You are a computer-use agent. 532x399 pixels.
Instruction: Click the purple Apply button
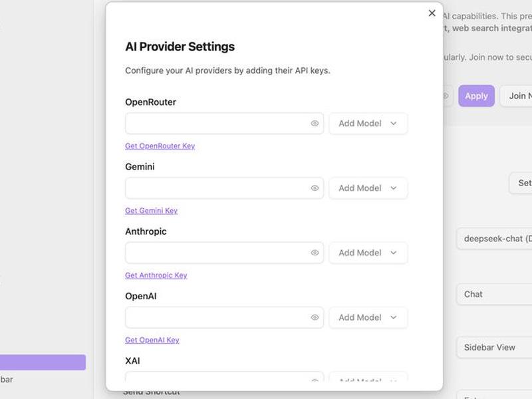point(476,96)
